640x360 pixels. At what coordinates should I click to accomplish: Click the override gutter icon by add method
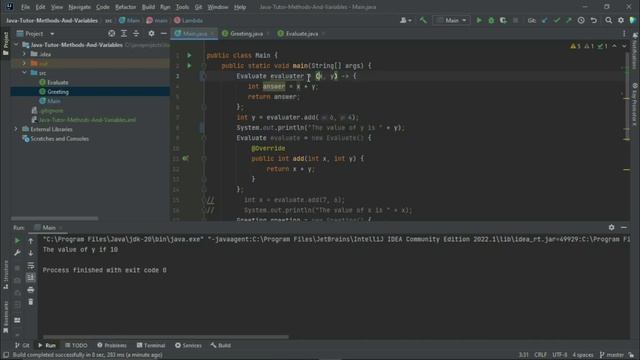coord(186,158)
